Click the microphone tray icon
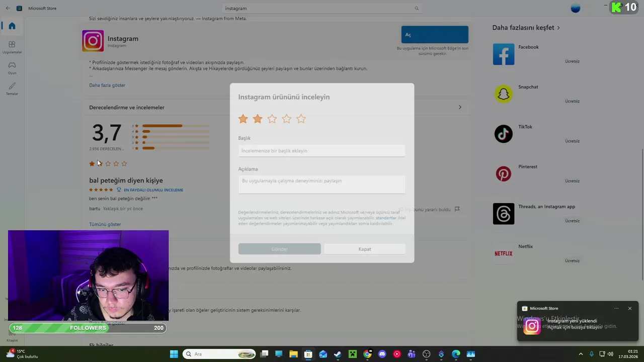The height and width of the screenshot is (362, 644). [x=591, y=354]
